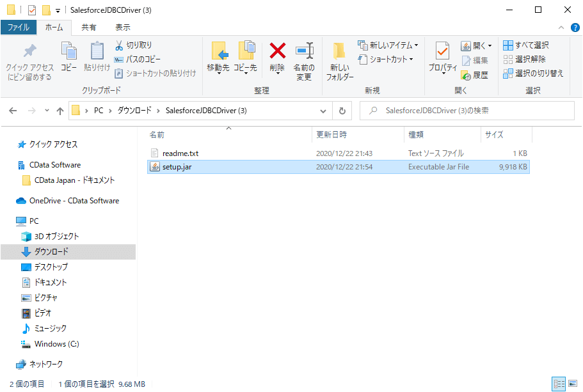Clear selection (選択解除)
This screenshot has height=392, width=583.
[524, 59]
